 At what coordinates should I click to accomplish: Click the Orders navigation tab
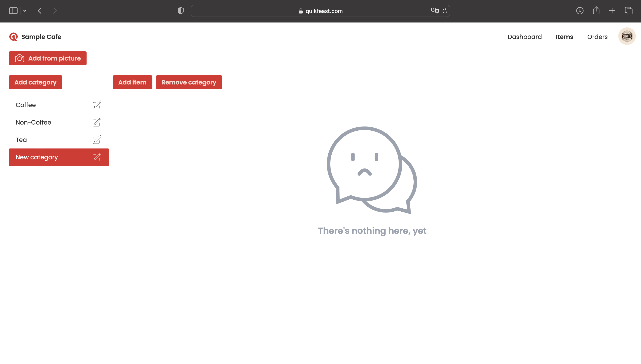click(597, 37)
